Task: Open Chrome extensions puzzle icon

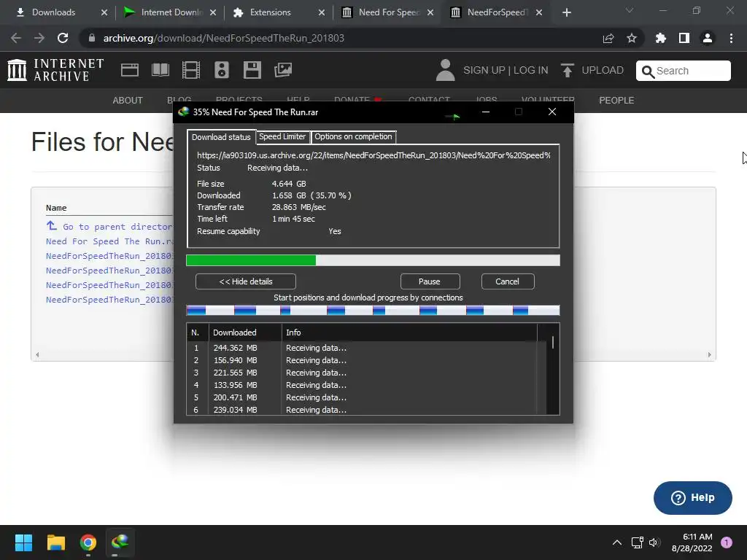Action: pos(661,38)
